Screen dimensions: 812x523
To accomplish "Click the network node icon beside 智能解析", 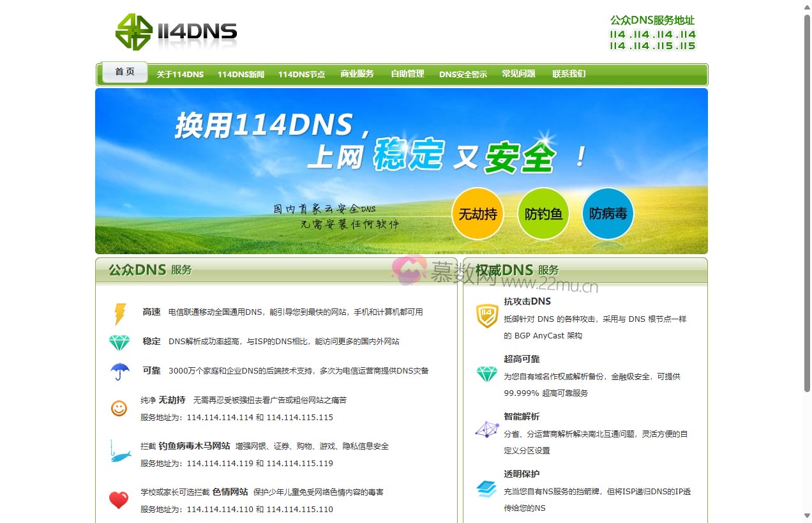I will (486, 430).
